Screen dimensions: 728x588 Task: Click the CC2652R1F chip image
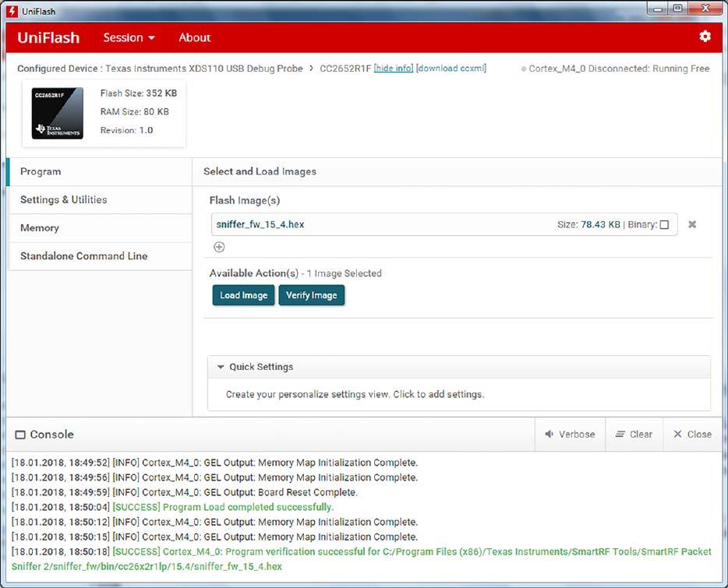pos(58,113)
